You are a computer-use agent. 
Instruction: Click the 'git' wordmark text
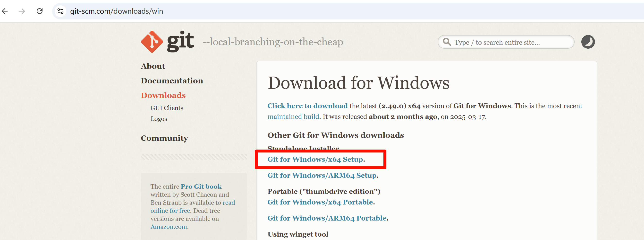coord(180,42)
